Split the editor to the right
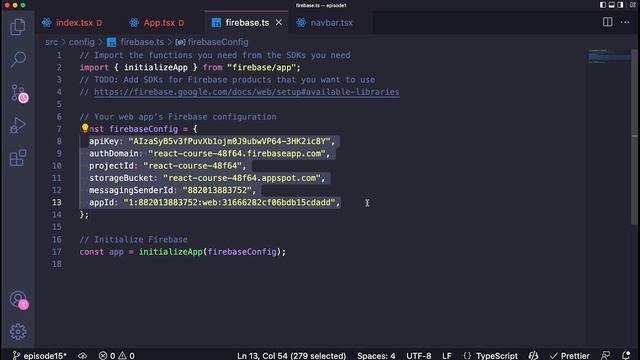640x360 pixels. point(607,22)
